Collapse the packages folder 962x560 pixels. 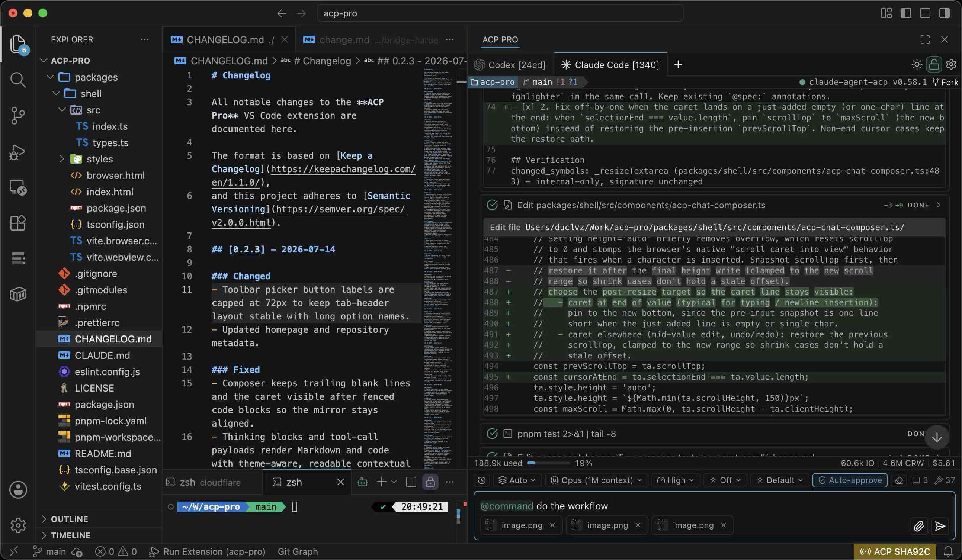49,77
